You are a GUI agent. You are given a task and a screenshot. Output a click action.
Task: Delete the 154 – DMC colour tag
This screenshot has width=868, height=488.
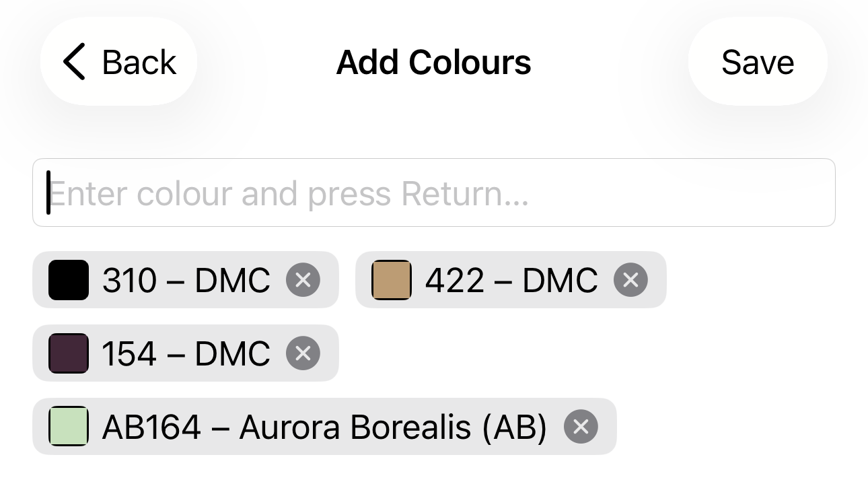tap(303, 353)
